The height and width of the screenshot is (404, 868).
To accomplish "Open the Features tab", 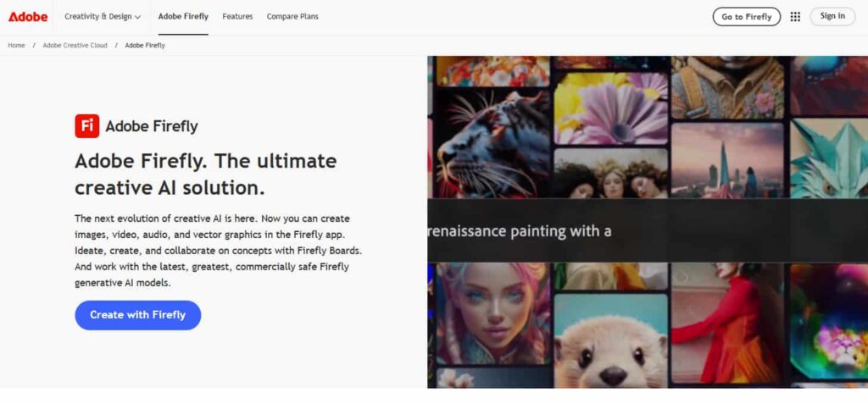I will [237, 17].
